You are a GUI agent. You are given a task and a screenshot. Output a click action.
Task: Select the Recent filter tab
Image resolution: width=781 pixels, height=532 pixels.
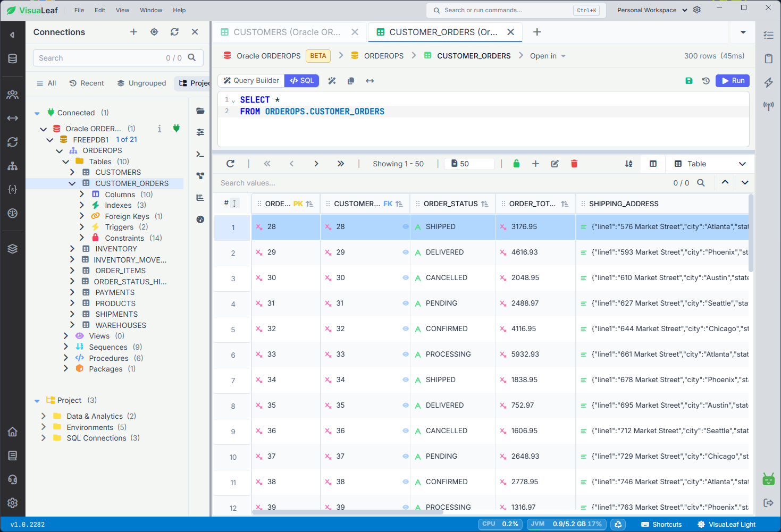tap(87, 83)
